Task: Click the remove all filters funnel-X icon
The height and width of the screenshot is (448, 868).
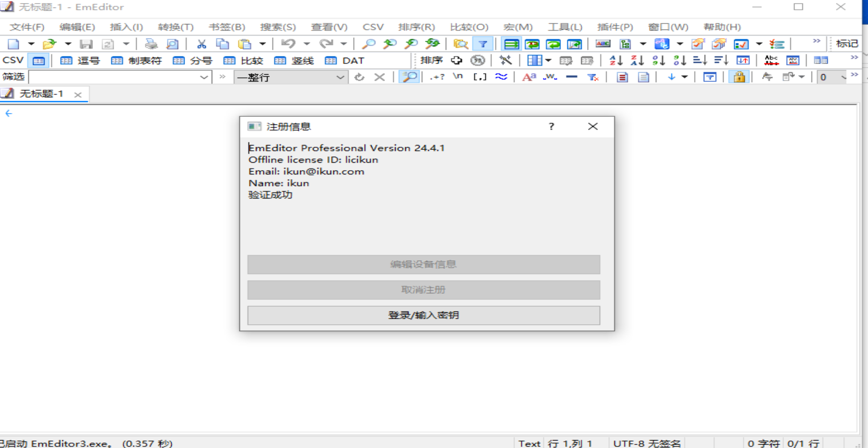Action: click(x=593, y=77)
